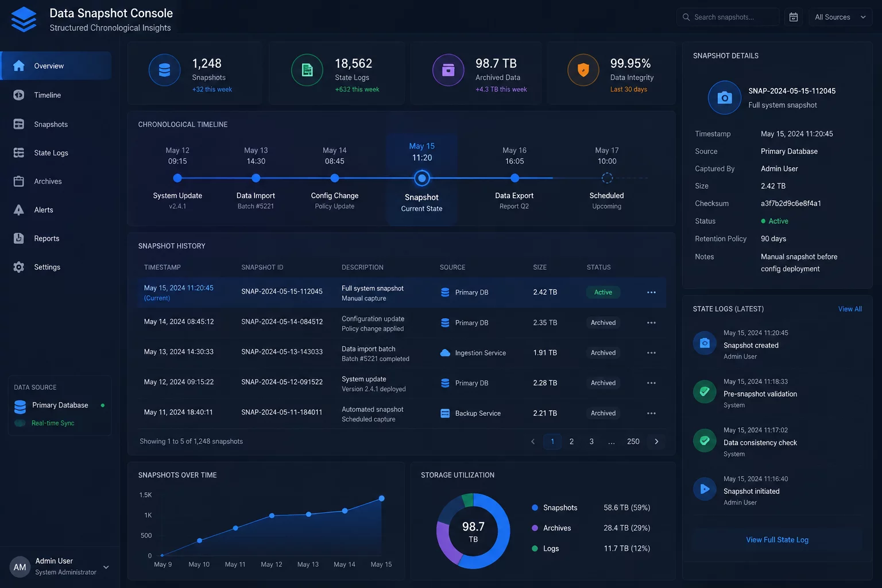Image resolution: width=882 pixels, height=588 pixels.
Task: Click the State Logs document stat icon
Action: (307, 70)
